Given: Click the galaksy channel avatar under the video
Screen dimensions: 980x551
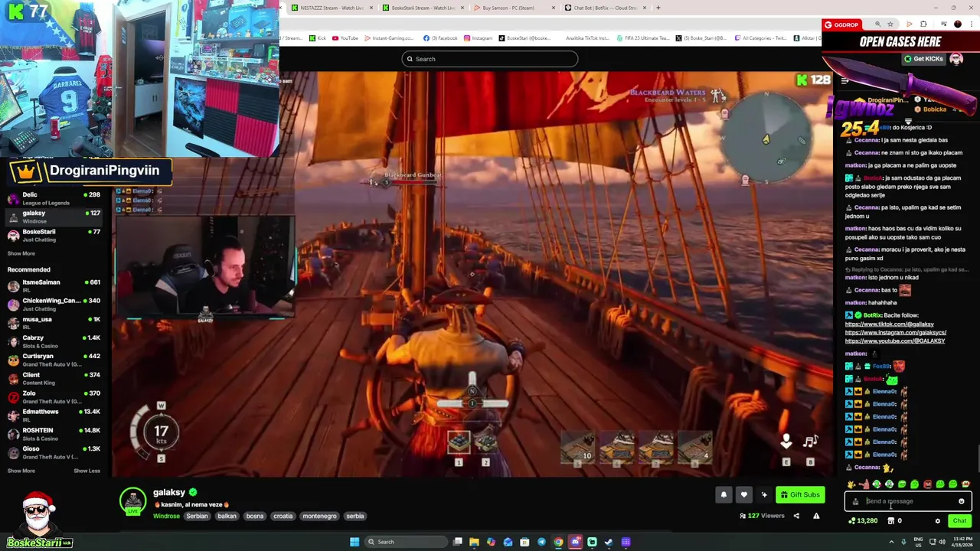Looking at the screenshot, I should pyautogui.click(x=132, y=501).
